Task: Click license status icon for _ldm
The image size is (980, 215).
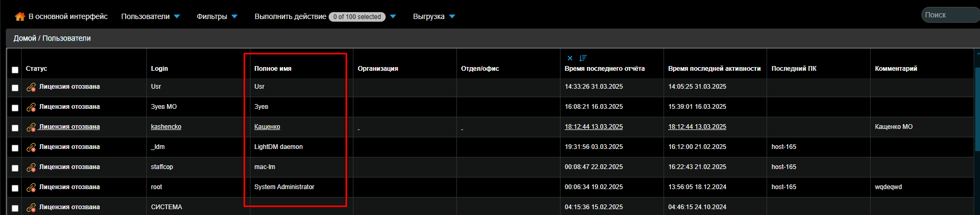Action: (31, 147)
